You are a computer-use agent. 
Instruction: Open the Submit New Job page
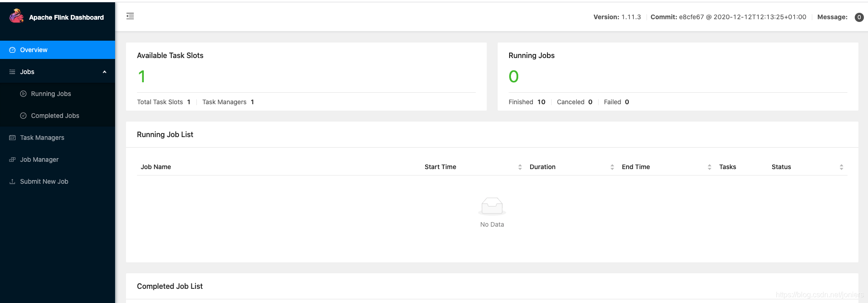click(58, 181)
